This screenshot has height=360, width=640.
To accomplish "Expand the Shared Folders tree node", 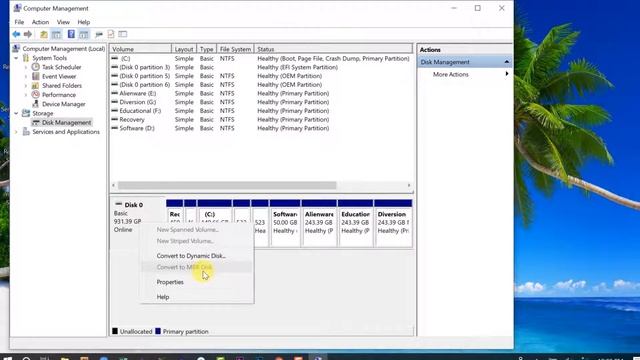I will 26,85.
